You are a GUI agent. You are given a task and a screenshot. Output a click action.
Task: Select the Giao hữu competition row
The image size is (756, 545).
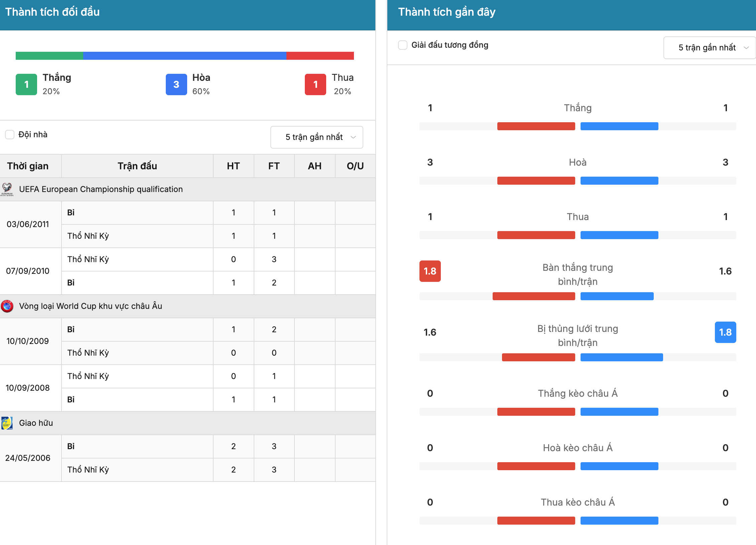coord(187,423)
